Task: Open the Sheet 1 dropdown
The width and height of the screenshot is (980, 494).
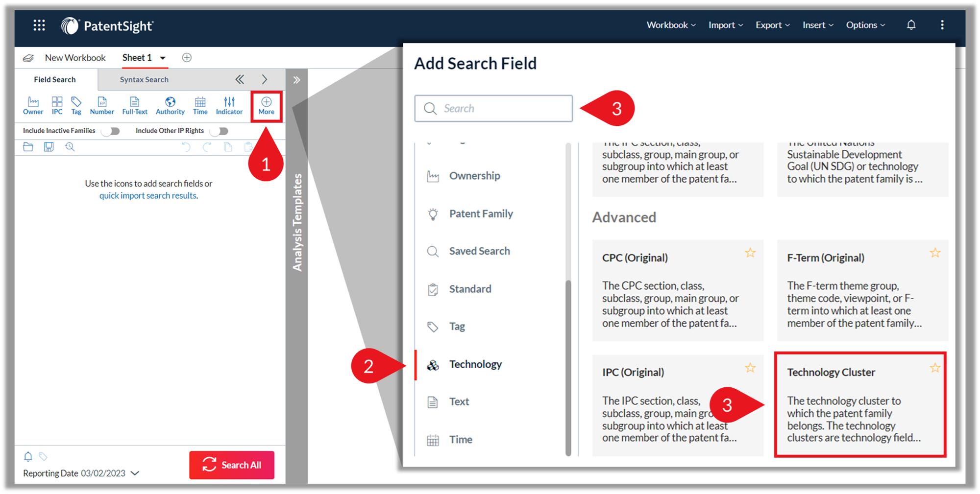Action: (164, 57)
